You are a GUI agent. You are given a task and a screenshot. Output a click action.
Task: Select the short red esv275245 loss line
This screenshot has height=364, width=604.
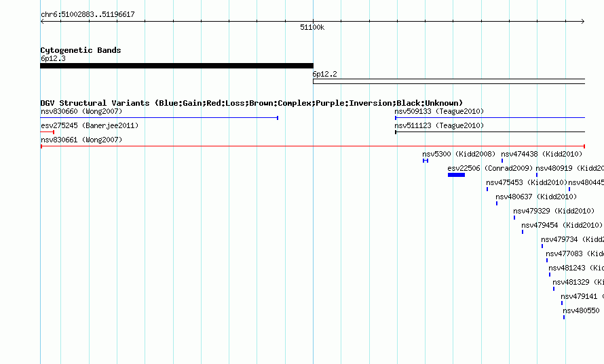48,132
